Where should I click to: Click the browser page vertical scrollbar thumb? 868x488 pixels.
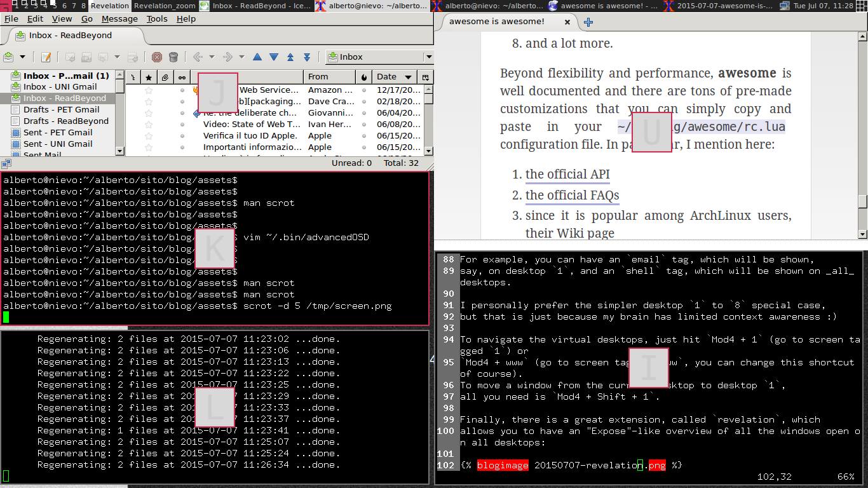click(862, 201)
